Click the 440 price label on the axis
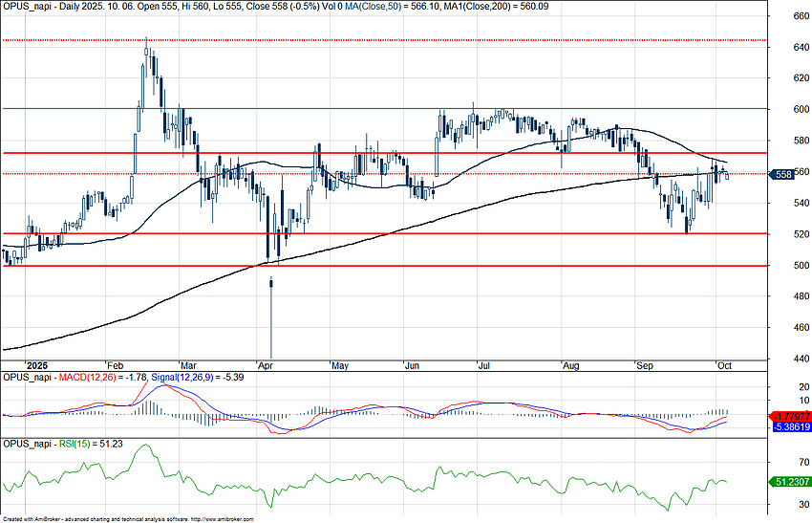The height and width of the screenshot is (523, 812). pos(791,359)
